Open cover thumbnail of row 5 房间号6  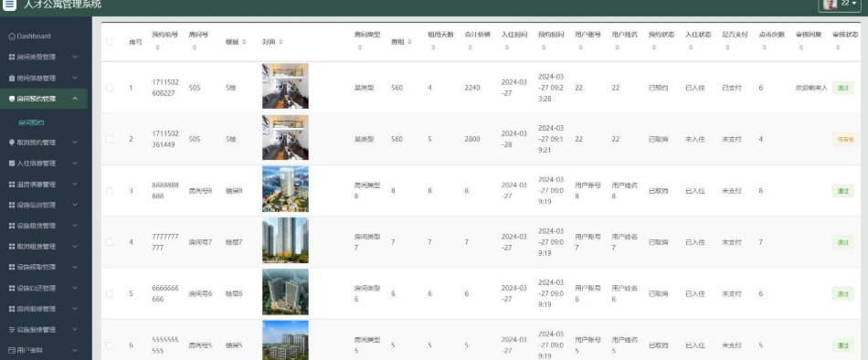point(285,291)
